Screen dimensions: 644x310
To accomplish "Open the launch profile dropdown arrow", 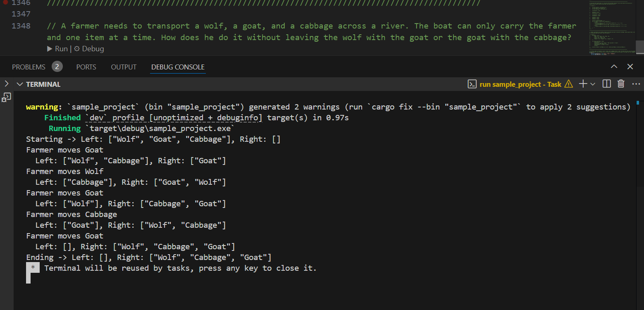I will [593, 84].
